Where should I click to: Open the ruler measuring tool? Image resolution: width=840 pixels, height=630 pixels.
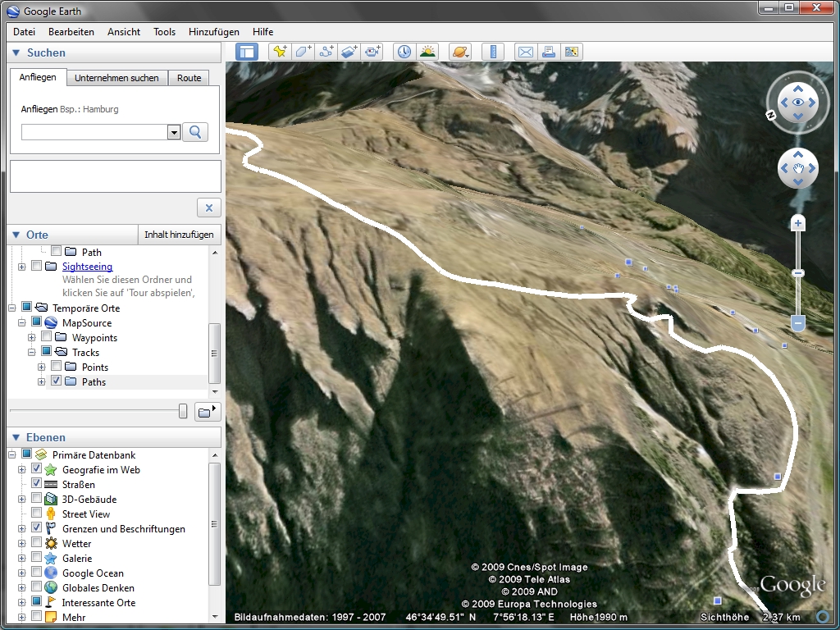pos(493,52)
